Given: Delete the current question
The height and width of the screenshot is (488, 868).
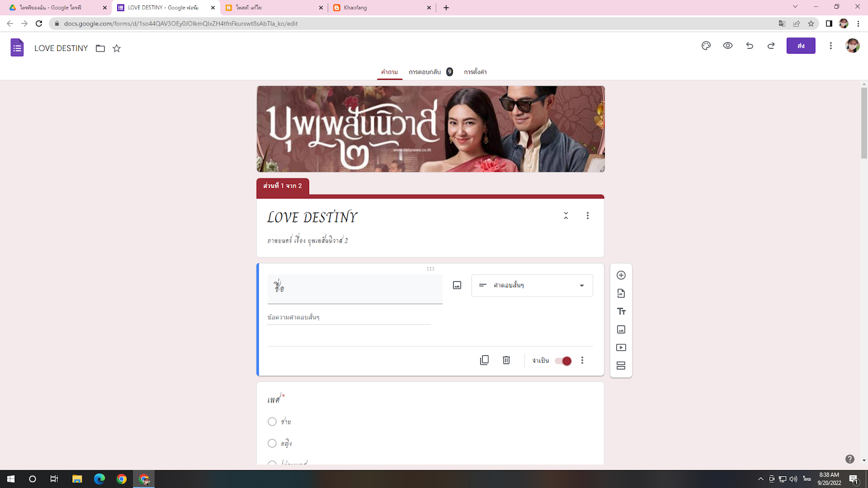Looking at the screenshot, I should tap(506, 361).
